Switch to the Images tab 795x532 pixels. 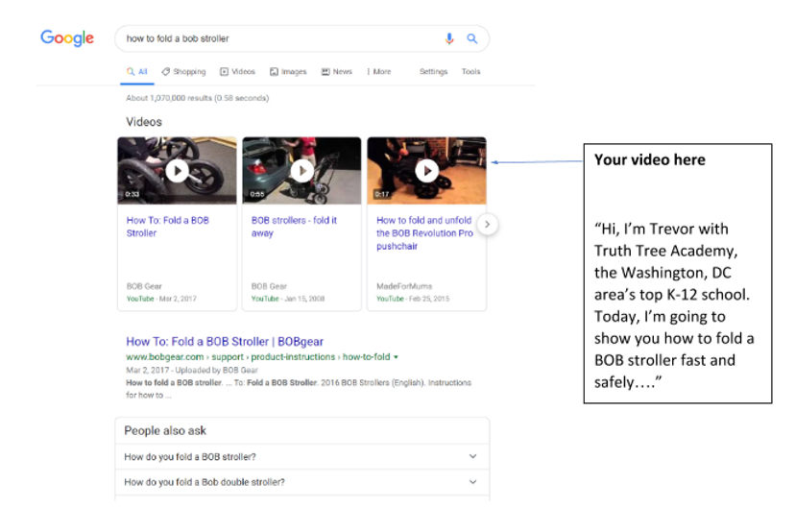tap(288, 71)
